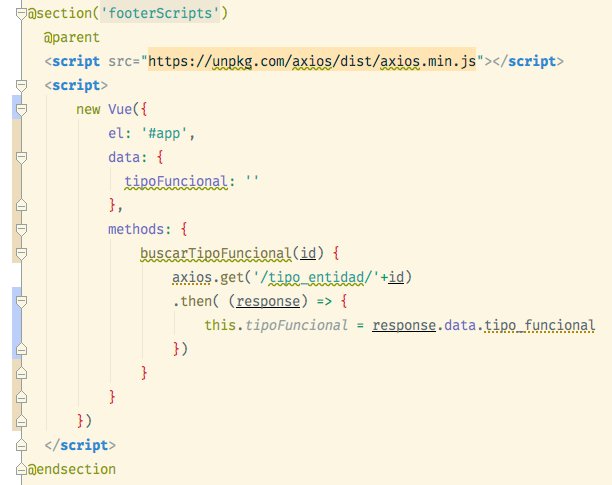Collapse the methods: { block fold marker
The height and width of the screenshot is (485, 612).
[x=21, y=229]
